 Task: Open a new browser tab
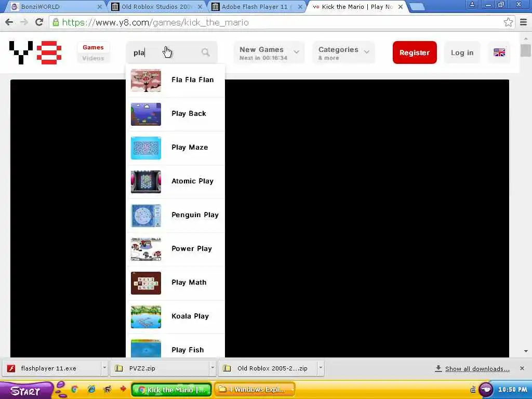(x=417, y=7)
